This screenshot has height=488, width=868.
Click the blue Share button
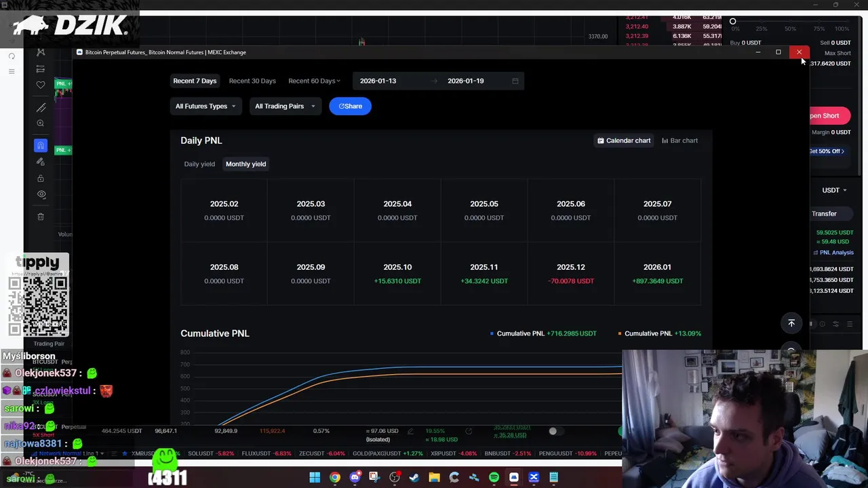350,106
